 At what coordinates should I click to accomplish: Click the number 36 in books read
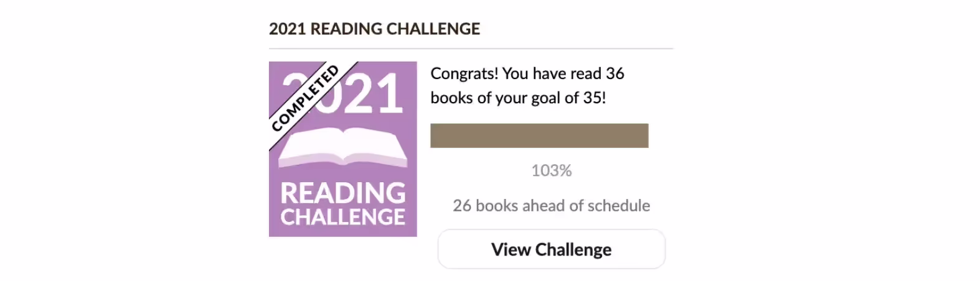click(x=615, y=73)
